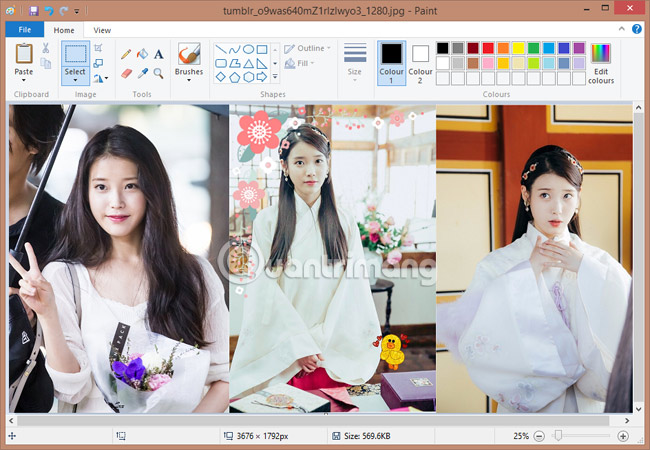Viewport: 650px width, 450px height.
Task: Open Customize Quick Access Toolbar arrow
Action: click(77, 12)
